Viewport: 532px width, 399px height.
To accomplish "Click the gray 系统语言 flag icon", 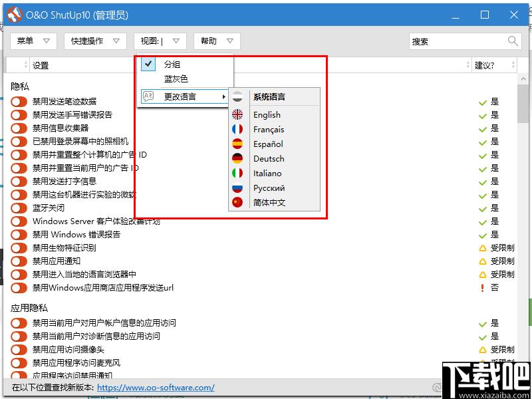I will [x=237, y=96].
